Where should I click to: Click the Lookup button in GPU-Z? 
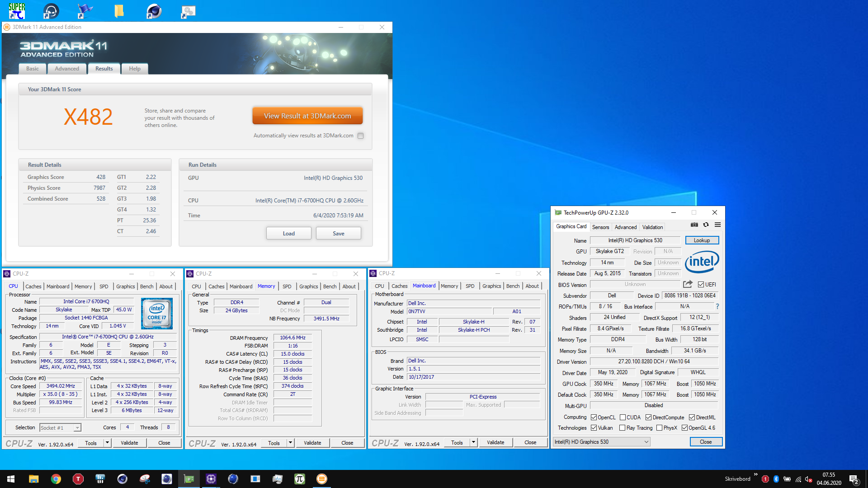(702, 240)
